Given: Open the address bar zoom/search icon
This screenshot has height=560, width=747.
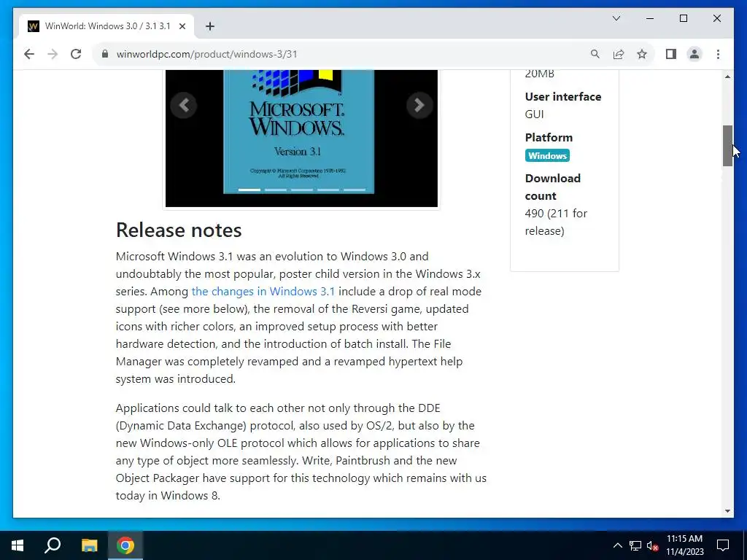Looking at the screenshot, I should tap(595, 54).
